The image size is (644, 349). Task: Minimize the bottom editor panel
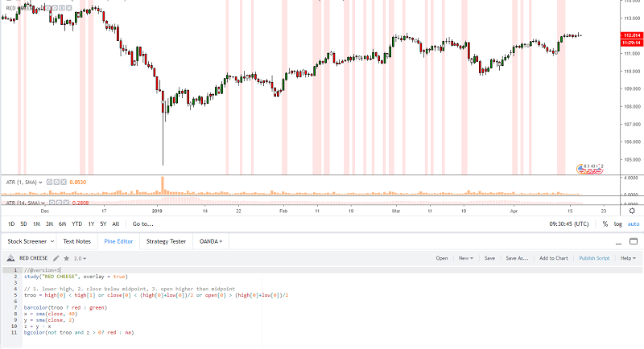(619, 240)
